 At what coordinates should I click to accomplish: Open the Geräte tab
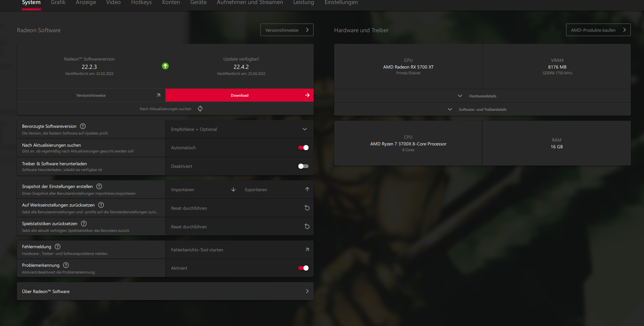click(199, 3)
